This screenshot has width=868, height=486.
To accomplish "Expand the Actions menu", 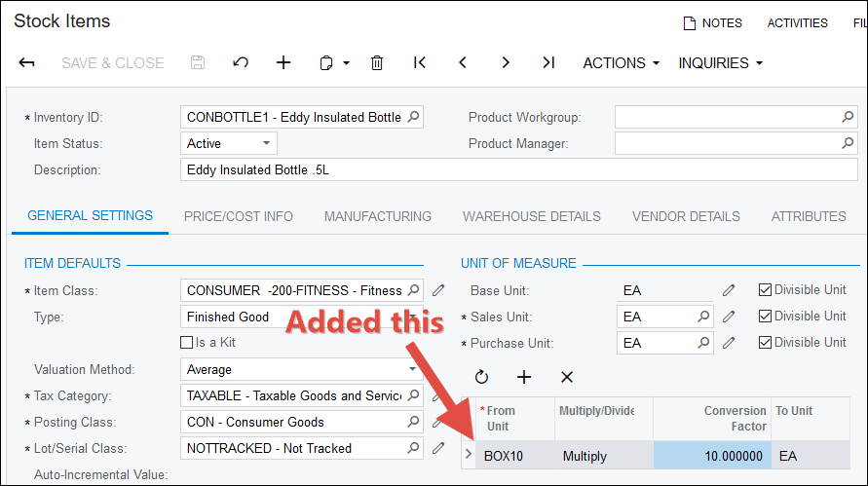I will tap(621, 63).
